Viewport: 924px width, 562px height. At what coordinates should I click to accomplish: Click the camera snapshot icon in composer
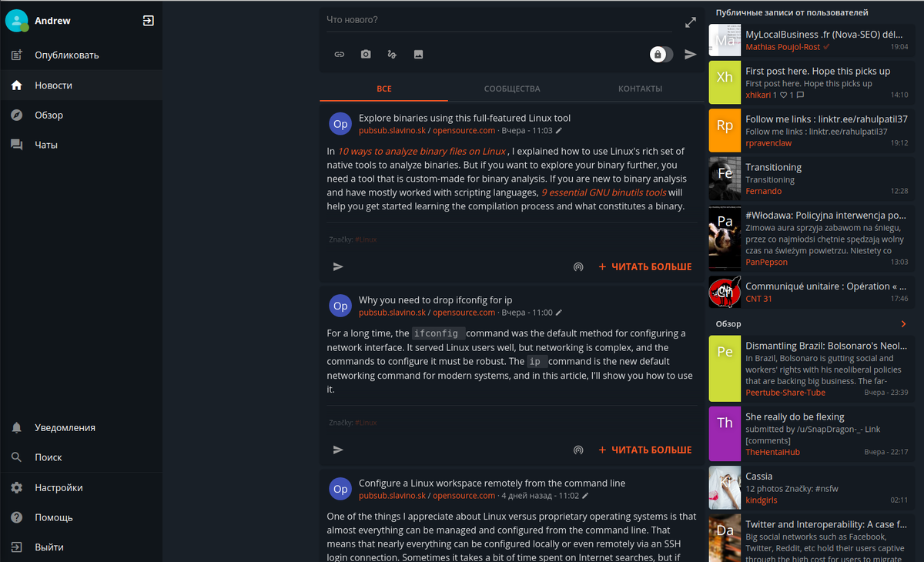coord(366,54)
